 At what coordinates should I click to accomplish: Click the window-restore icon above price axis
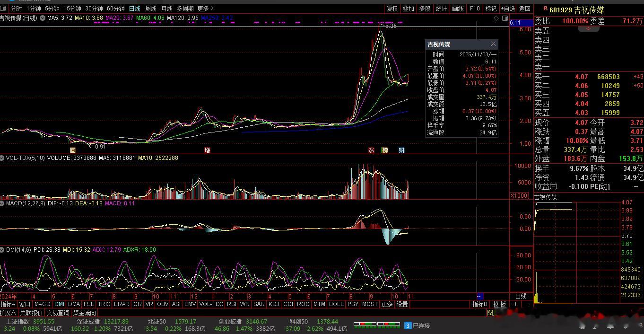(505, 18)
